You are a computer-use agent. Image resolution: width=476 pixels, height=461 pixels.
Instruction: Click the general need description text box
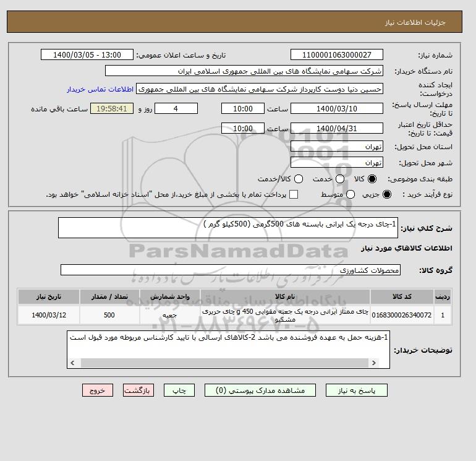(x=228, y=228)
